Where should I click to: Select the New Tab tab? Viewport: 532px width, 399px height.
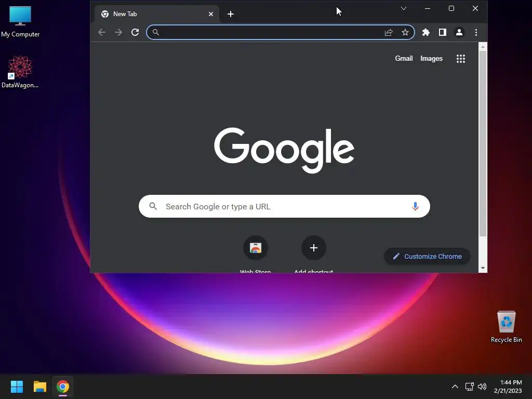[157, 14]
